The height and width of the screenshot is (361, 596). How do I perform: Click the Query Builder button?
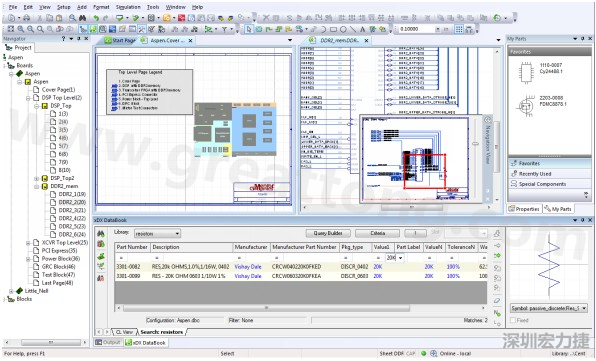[328, 233]
